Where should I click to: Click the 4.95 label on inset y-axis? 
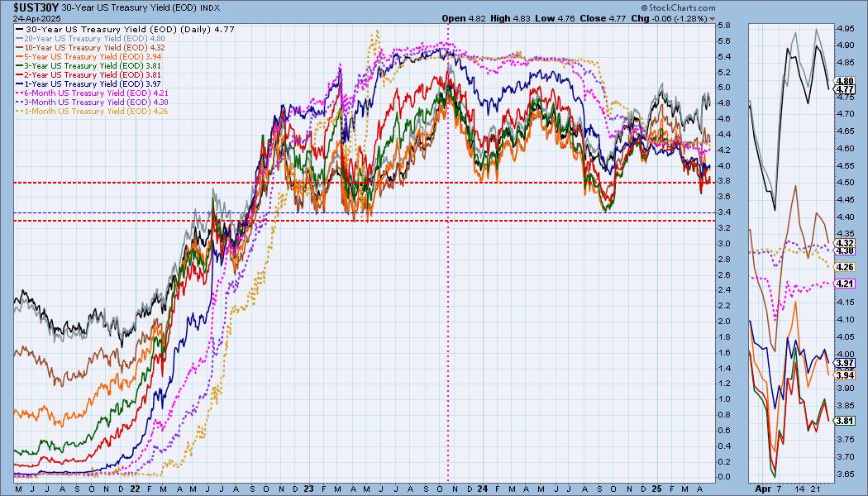[x=846, y=28]
